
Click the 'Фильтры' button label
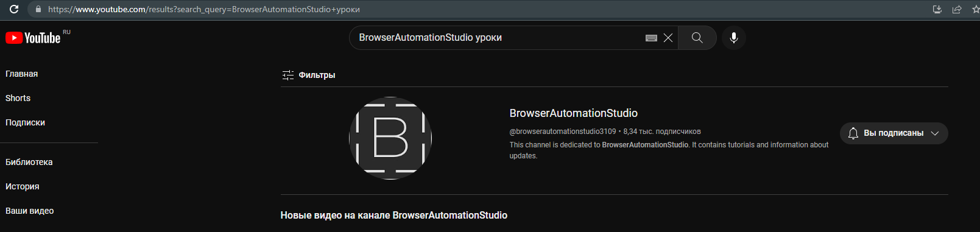[317, 75]
